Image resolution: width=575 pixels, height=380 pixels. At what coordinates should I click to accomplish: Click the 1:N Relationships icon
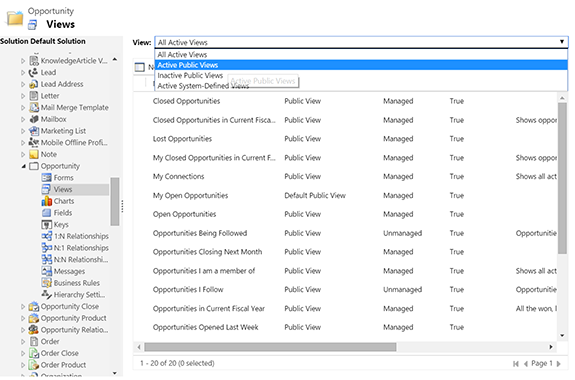click(x=47, y=236)
